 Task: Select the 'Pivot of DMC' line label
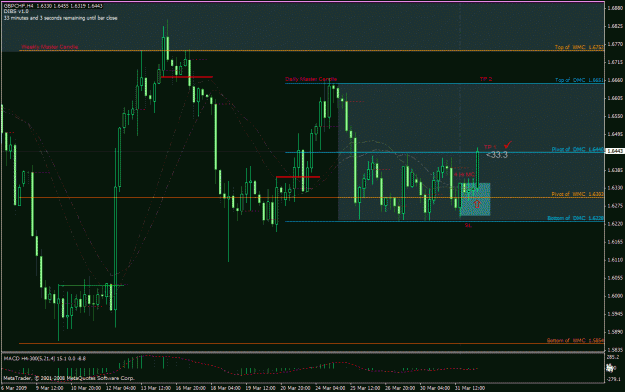pyautogui.click(x=578, y=149)
